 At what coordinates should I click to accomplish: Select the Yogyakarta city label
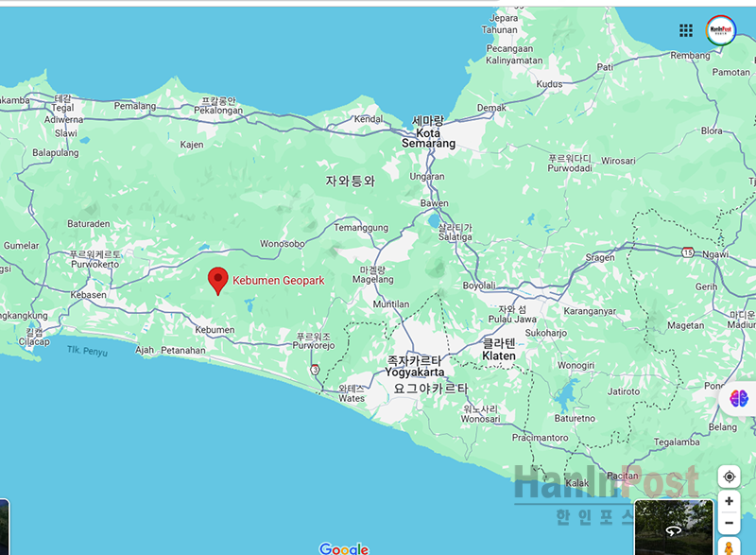415,373
